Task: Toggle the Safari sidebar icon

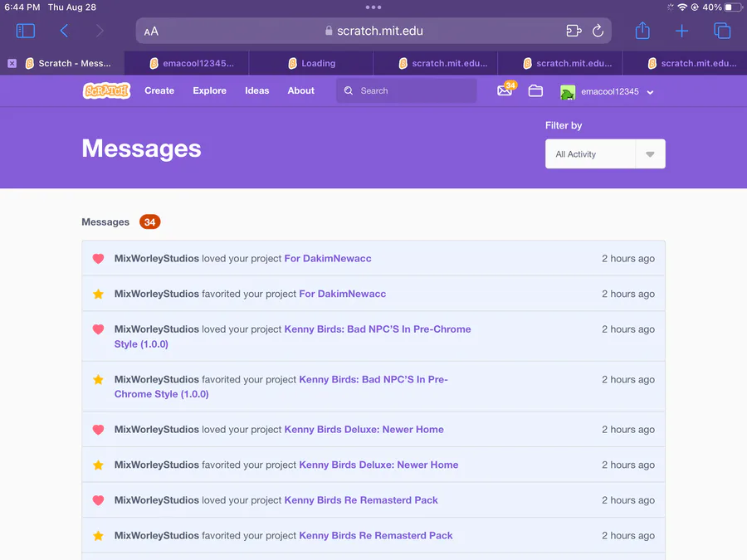Action: pyautogui.click(x=25, y=31)
